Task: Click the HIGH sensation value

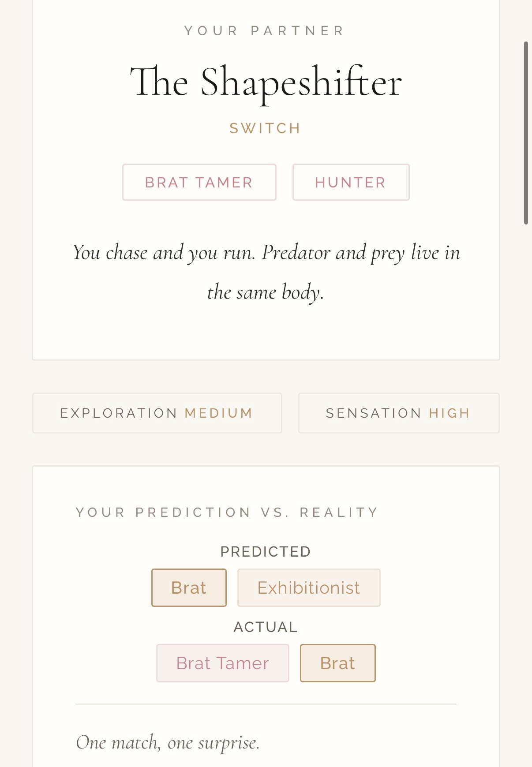Action: [450, 413]
